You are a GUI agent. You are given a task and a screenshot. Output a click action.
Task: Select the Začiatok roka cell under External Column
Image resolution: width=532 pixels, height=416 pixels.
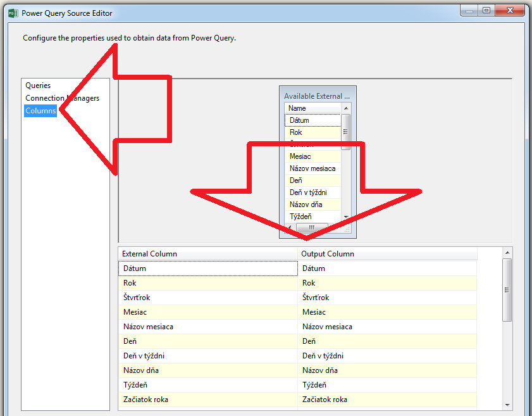[x=208, y=400]
